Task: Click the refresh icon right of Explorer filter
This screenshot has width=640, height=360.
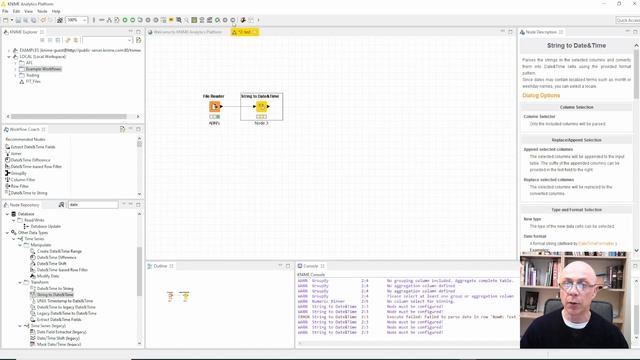Action: (x=138, y=40)
